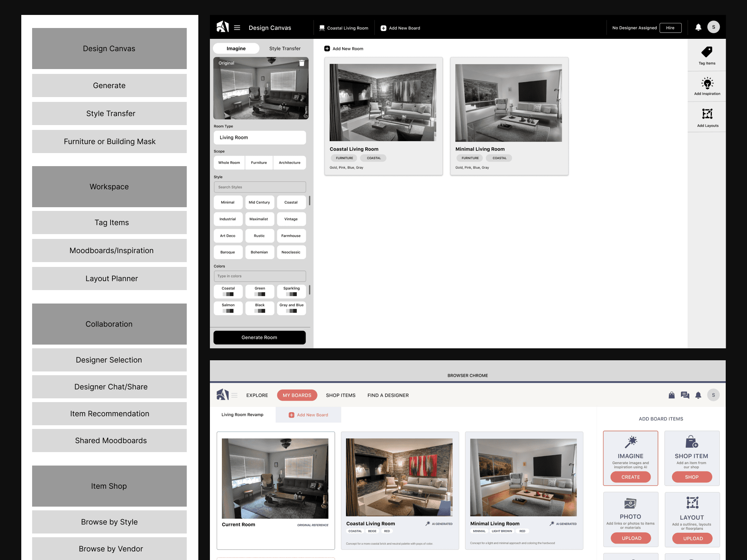Pick the Gray and Blue color palette
The width and height of the screenshot is (747, 560).
(x=291, y=308)
